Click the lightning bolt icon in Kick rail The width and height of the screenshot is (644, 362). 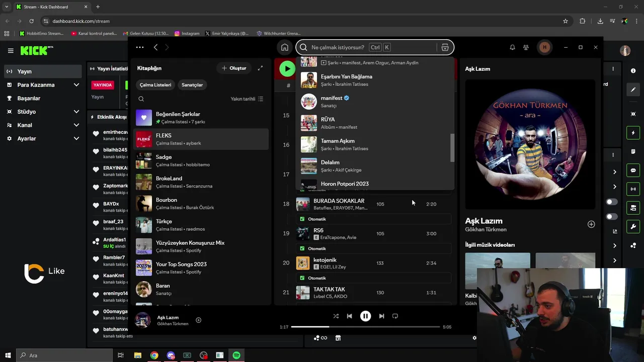point(633,133)
